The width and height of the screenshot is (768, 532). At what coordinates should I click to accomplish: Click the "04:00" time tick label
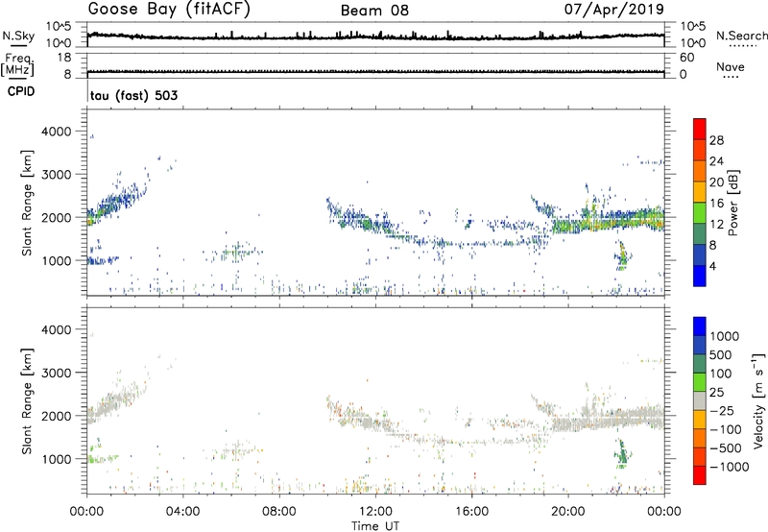pyautogui.click(x=182, y=512)
